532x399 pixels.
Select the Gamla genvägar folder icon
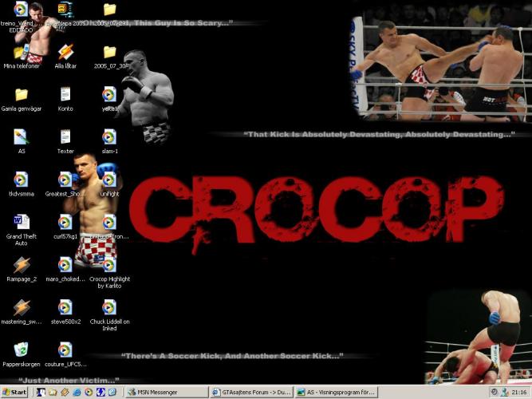coord(21,94)
